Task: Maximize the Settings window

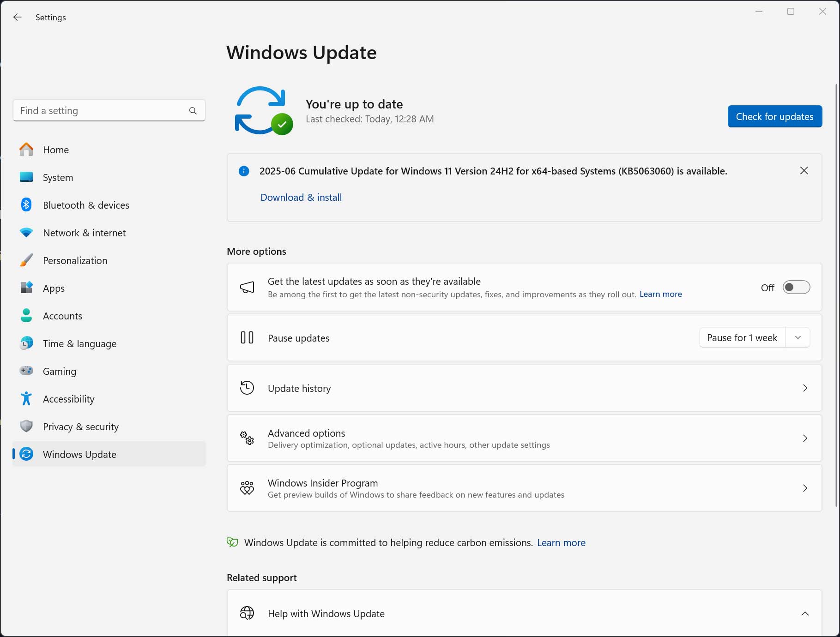Action: [791, 12]
